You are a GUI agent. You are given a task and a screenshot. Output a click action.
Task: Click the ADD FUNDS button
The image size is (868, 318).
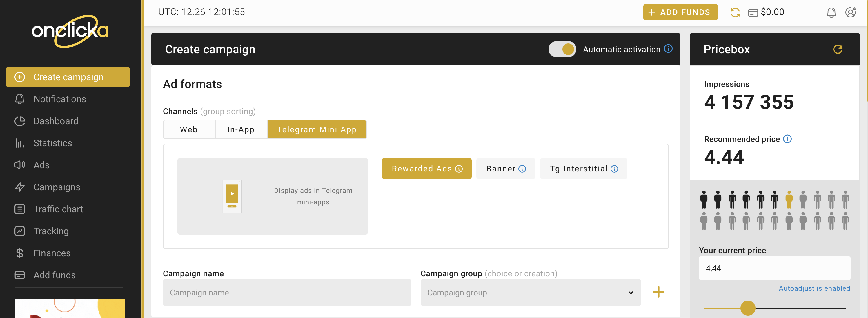[x=680, y=12]
